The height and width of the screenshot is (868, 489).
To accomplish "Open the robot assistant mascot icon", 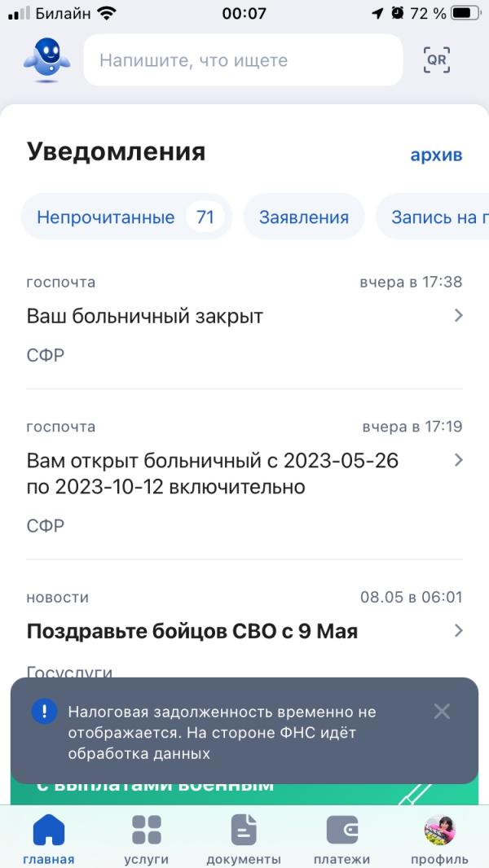I will click(x=47, y=60).
